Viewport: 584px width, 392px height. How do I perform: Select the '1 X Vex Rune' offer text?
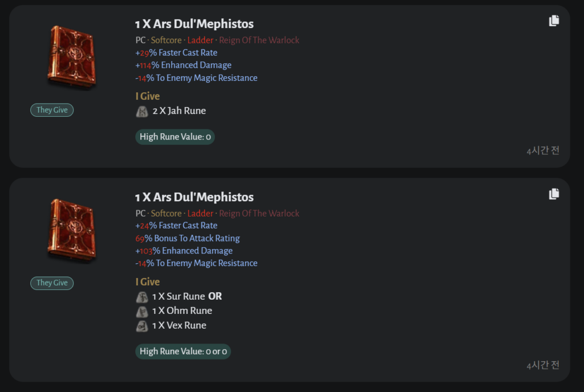click(x=179, y=326)
